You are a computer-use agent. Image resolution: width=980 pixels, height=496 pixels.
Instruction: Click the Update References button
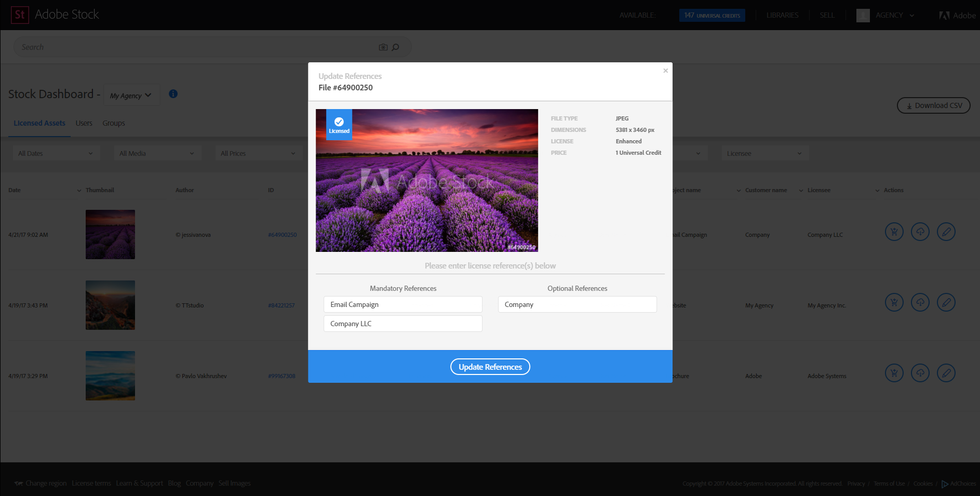coord(490,367)
